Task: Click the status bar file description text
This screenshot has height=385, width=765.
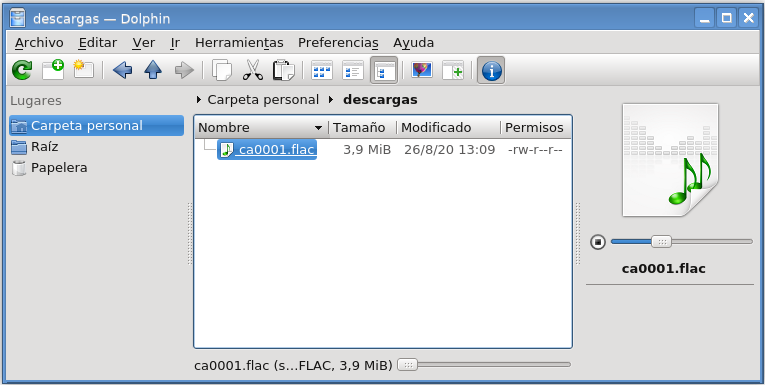Action: coord(293,365)
